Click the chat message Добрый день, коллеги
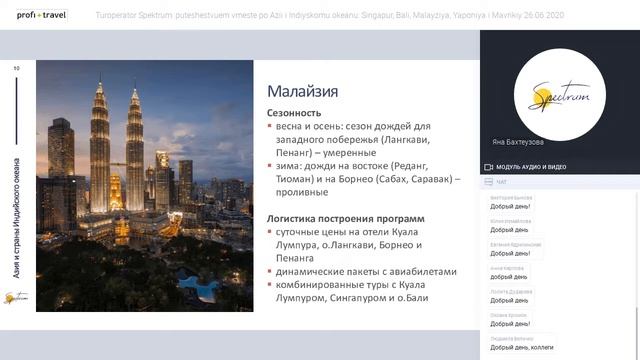 tap(522, 348)
